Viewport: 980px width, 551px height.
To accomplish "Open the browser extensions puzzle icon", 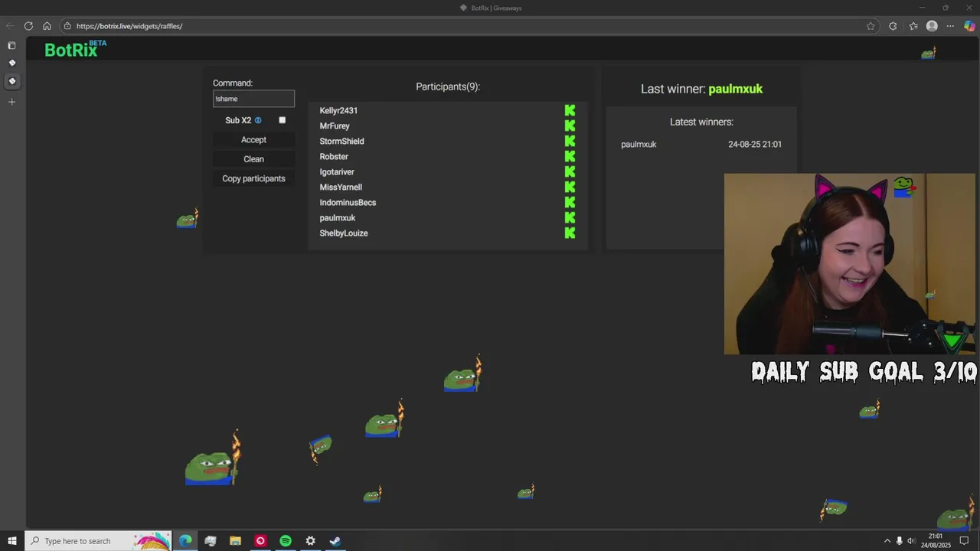I will pyautogui.click(x=893, y=26).
